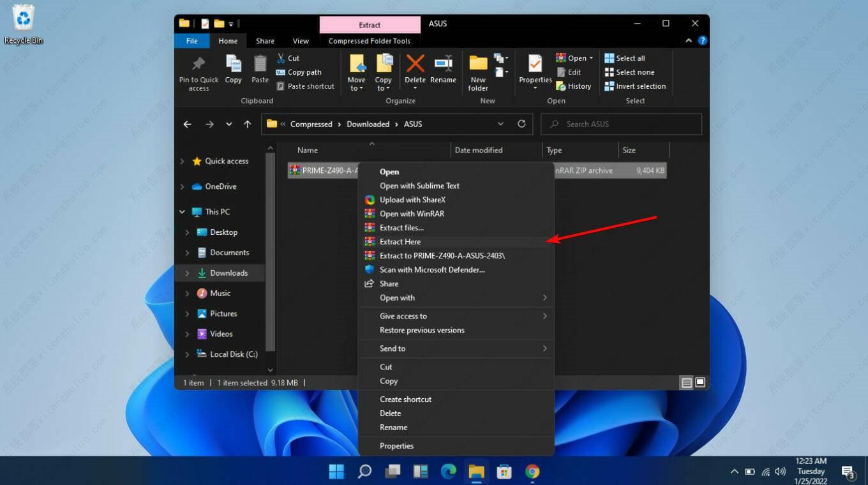Open the Properties icon in the ribbon

click(535, 64)
